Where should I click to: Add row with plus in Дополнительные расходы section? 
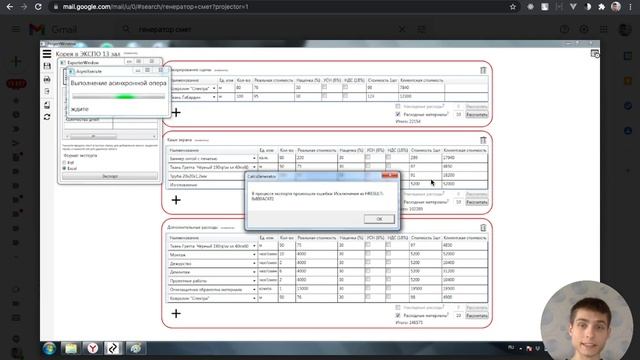click(176, 313)
